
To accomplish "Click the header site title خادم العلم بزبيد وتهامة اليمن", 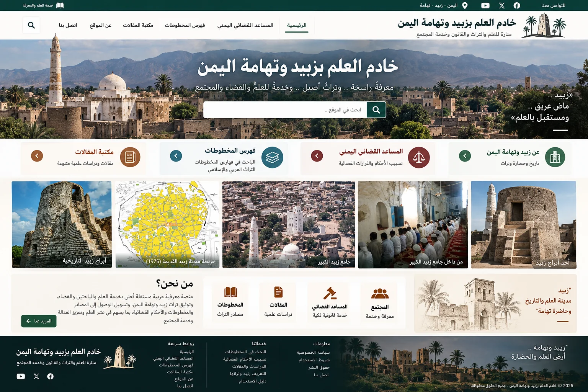I will tap(457, 23).
